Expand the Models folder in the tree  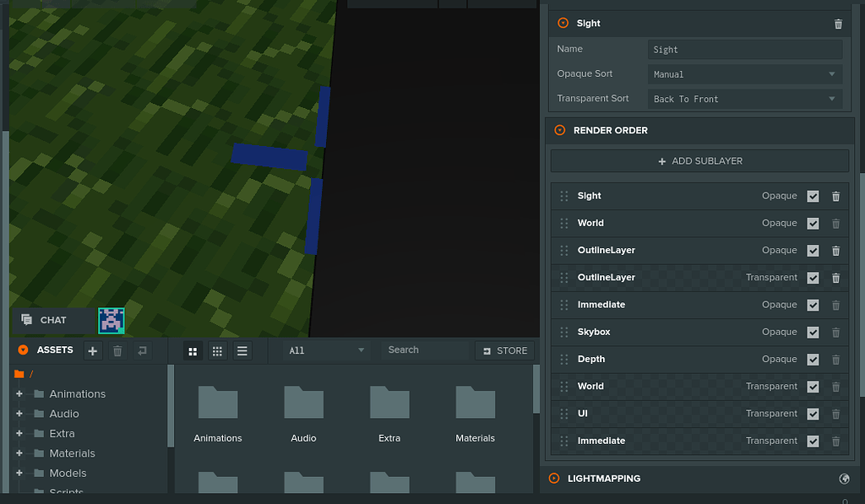(x=19, y=473)
